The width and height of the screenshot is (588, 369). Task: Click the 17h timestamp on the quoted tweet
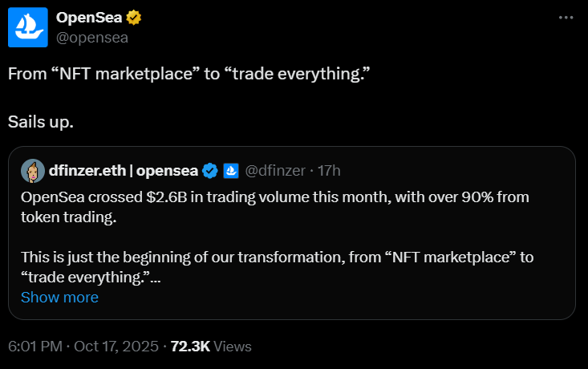329,170
